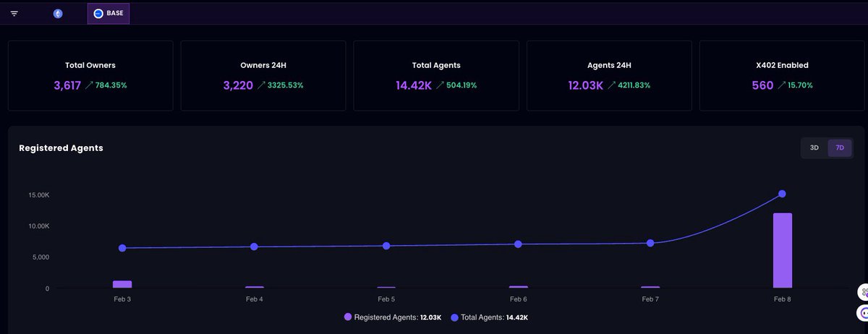Click the Agents 24H card heading
The width and height of the screenshot is (868, 334).
click(x=609, y=65)
